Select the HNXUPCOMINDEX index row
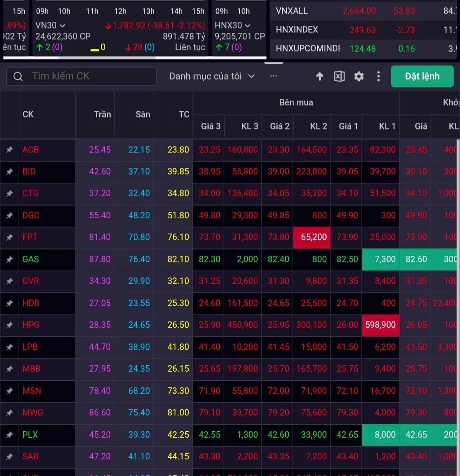 (x=364, y=49)
